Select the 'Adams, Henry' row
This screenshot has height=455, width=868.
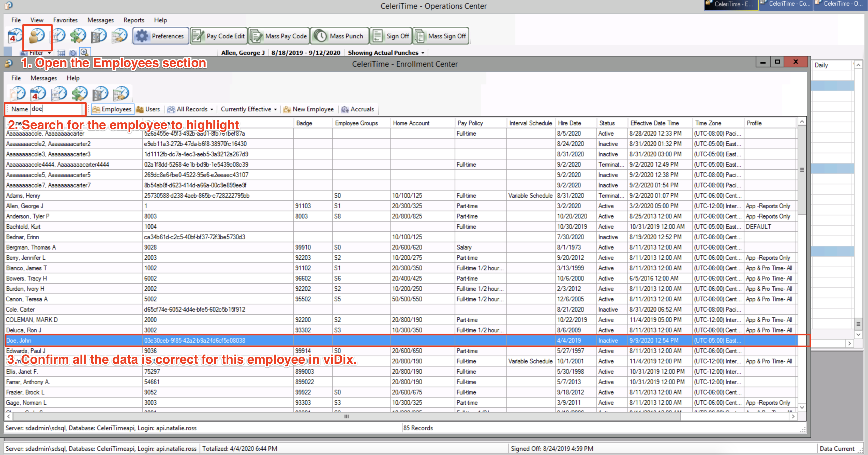coord(401,196)
